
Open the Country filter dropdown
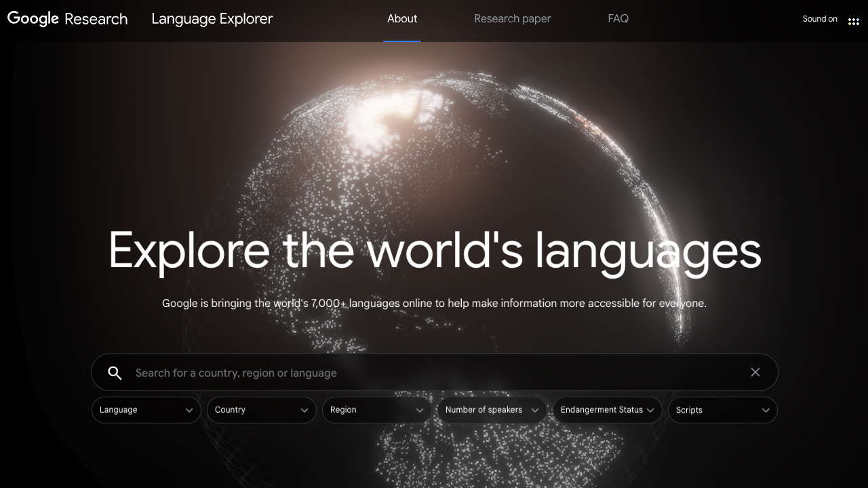coord(262,410)
